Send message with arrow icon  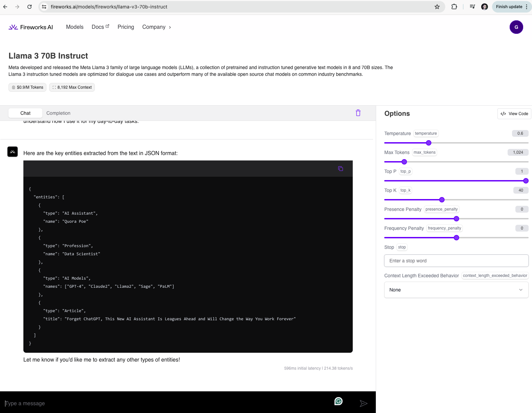point(364,403)
